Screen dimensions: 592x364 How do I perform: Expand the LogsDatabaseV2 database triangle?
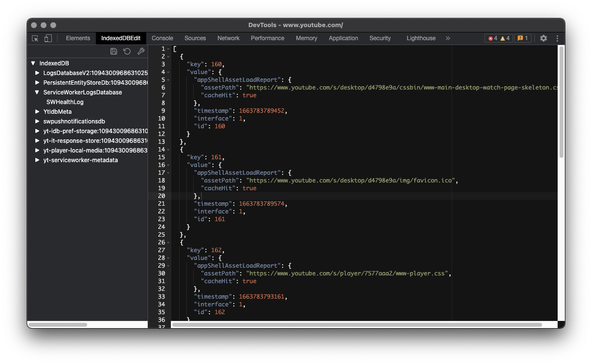click(x=38, y=73)
